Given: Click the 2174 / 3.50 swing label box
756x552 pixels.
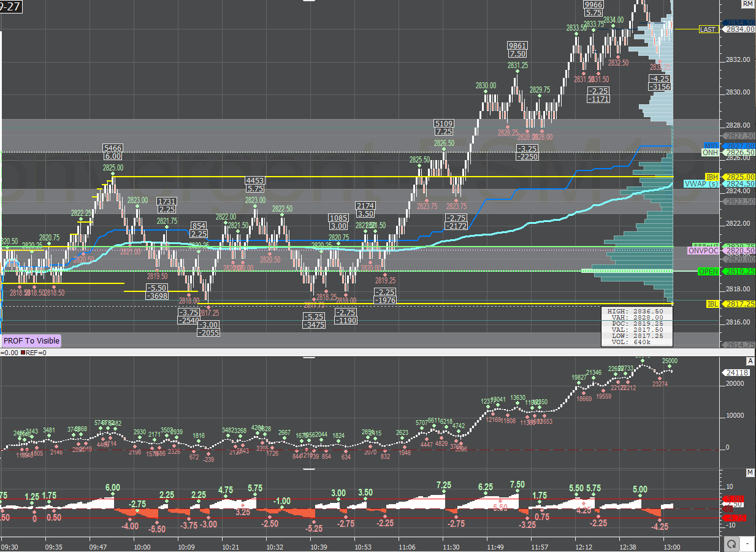Looking at the screenshot, I should pos(365,210).
